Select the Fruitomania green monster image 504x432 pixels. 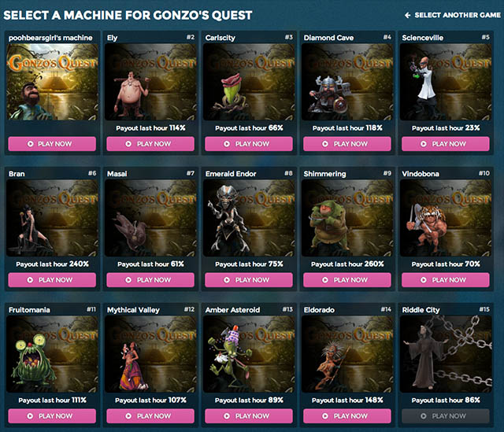click(x=52, y=354)
